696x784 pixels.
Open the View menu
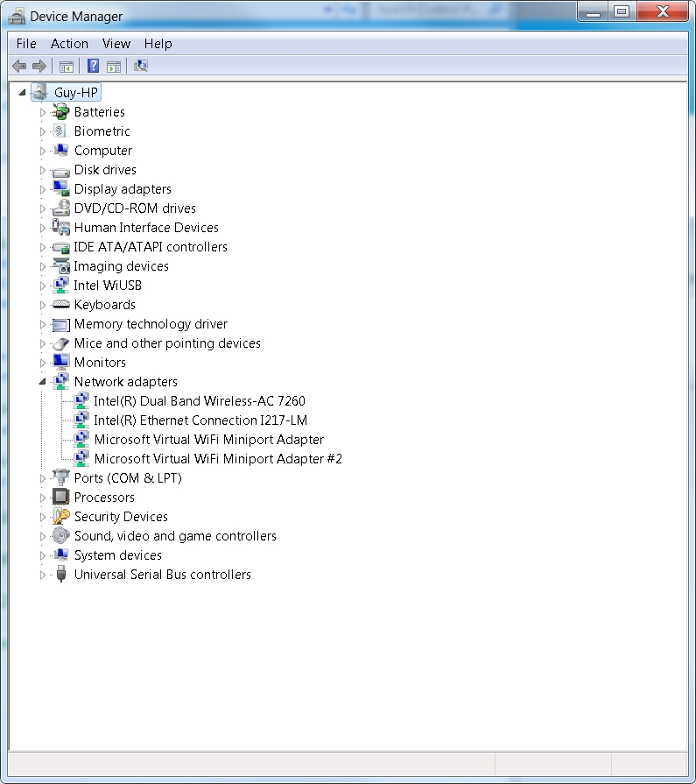[116, 44]
